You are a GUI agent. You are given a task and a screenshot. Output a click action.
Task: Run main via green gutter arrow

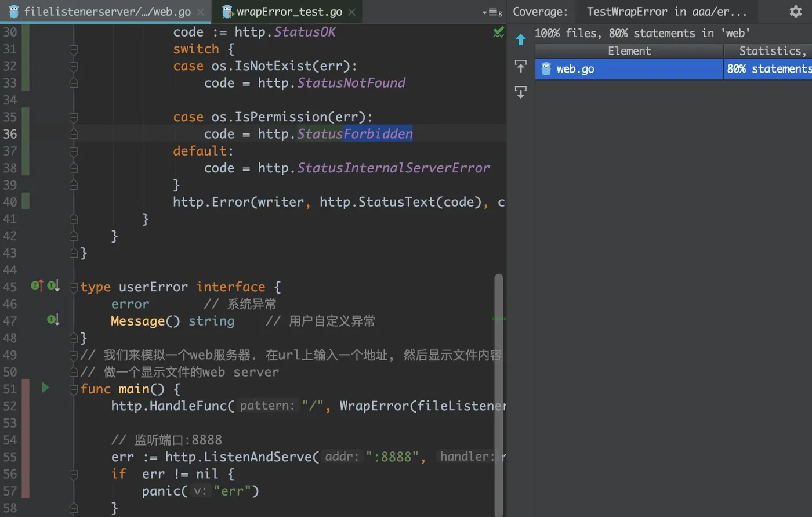[45, 388]
